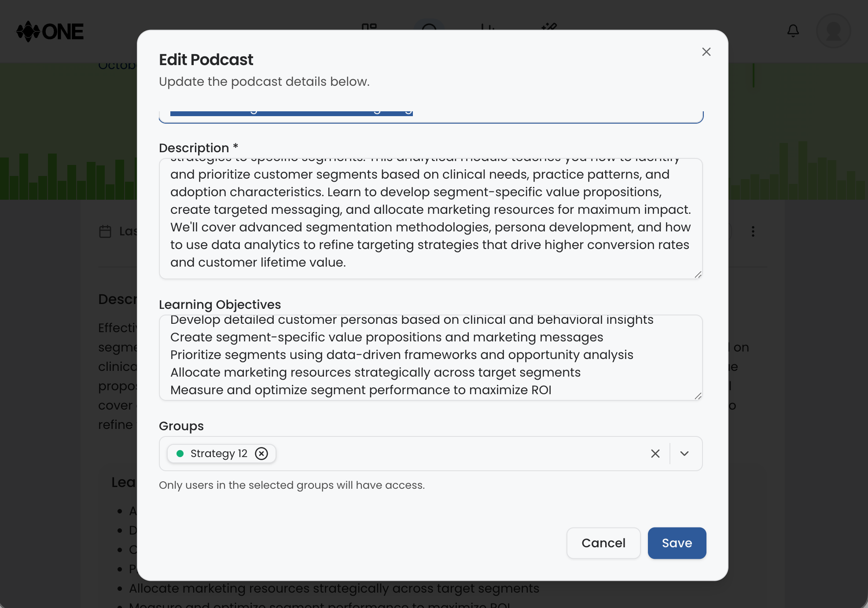Viewport: 868px width, 608px height.
Task: Close the Edit Podcast dialog
Action: click(x=706, y=52)
